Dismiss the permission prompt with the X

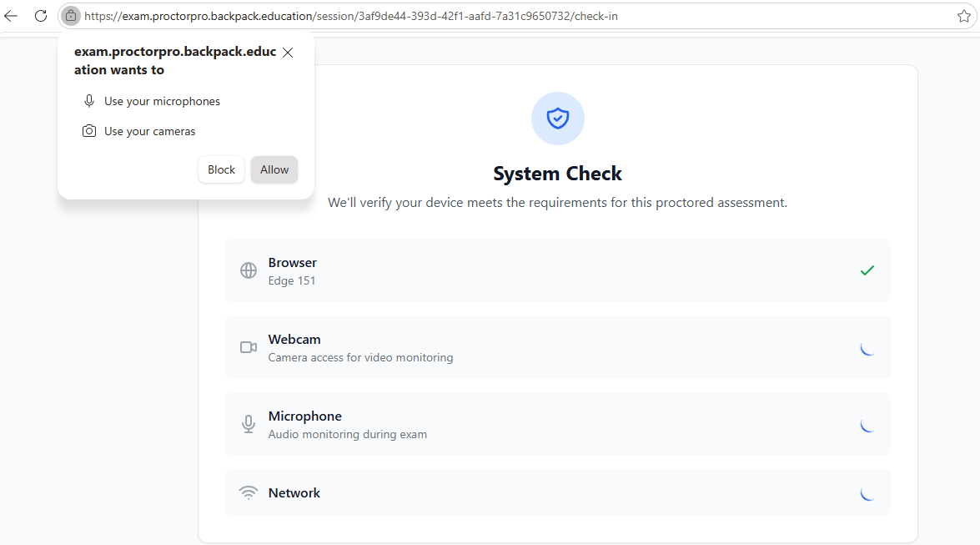(288, 53)
